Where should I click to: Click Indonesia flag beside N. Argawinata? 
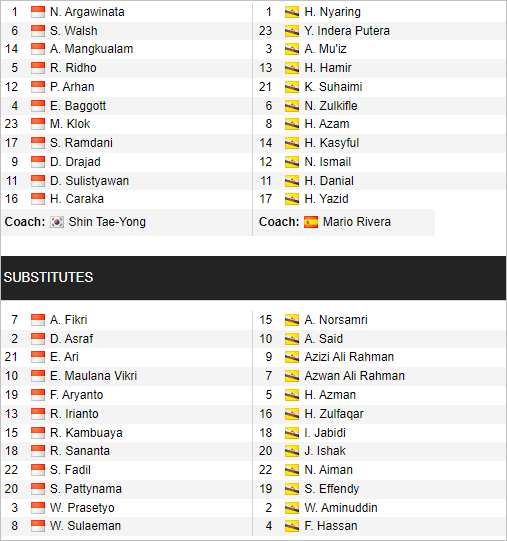tap(38, 12)
